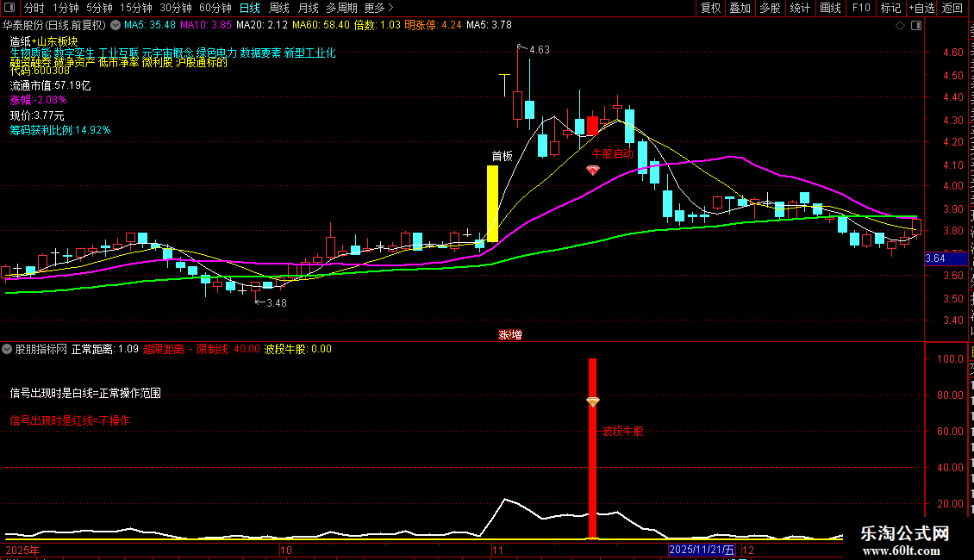
Task: Click the 限制线: 40.00 value
Action: pos(228,350)
